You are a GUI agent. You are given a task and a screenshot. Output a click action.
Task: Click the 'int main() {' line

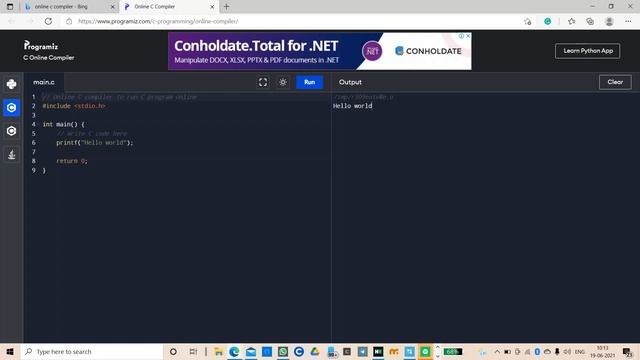point(63,124)
